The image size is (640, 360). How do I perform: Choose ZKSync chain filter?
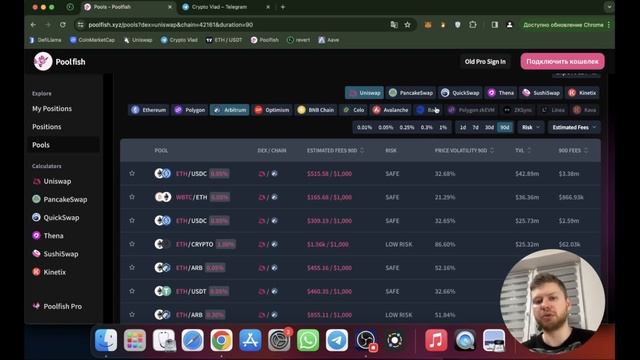(x=518, y=110)
